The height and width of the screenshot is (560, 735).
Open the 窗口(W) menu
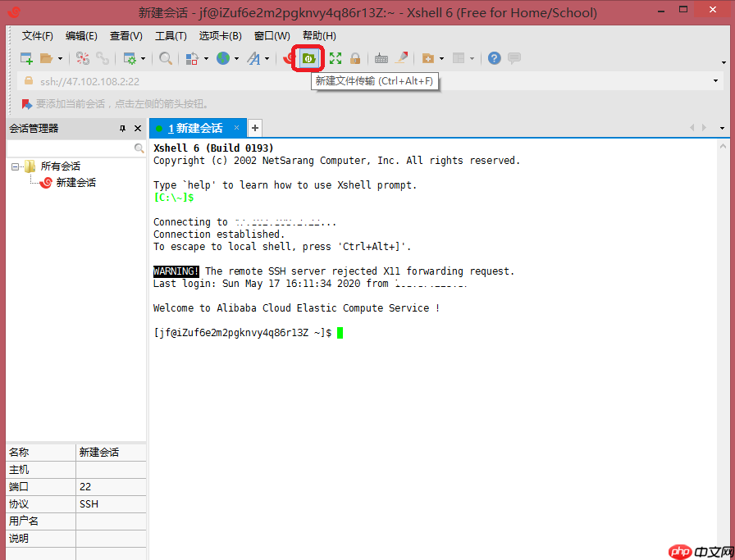pos(272,36)
